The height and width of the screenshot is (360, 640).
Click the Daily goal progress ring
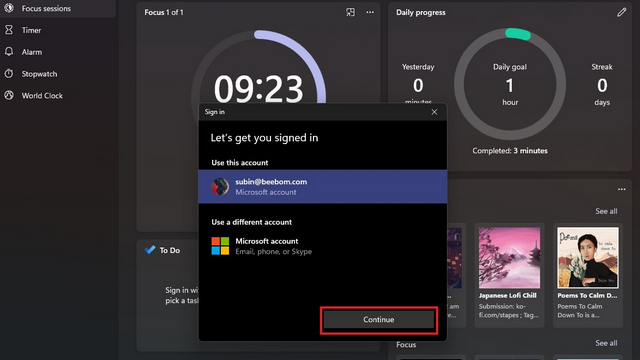(x=510, y=84)
